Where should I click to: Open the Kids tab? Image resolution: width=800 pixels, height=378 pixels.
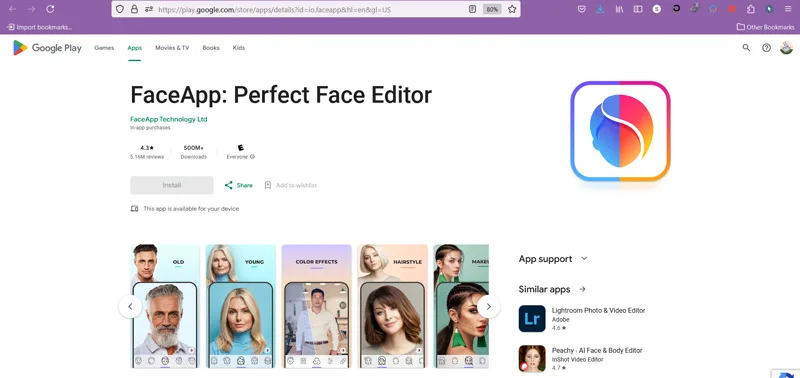pos(239,48)
